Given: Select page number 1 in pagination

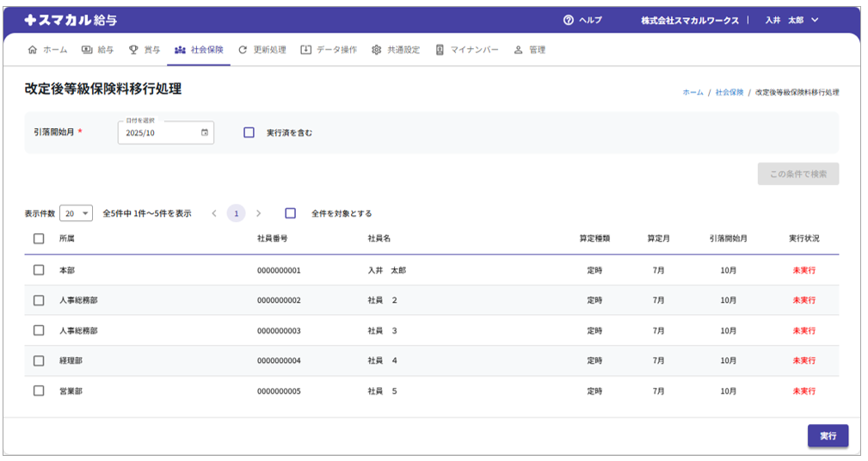Looking at the screenshot, I should (x=236, y=213).
